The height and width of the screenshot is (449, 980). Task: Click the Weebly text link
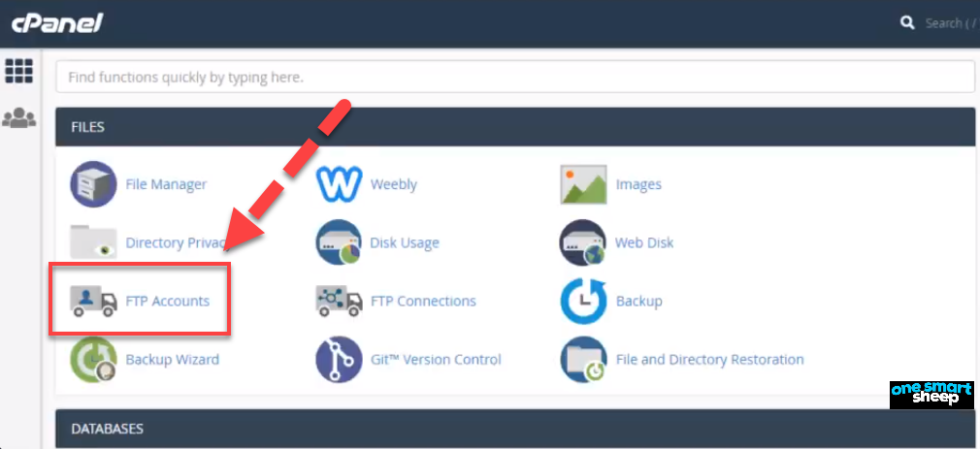(x=394, y=184)
